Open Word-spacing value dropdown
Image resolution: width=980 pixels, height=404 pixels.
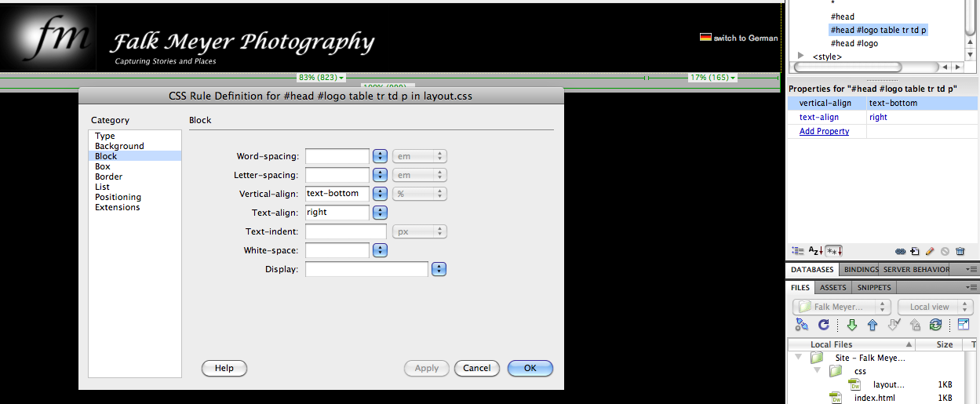(381, 156)
